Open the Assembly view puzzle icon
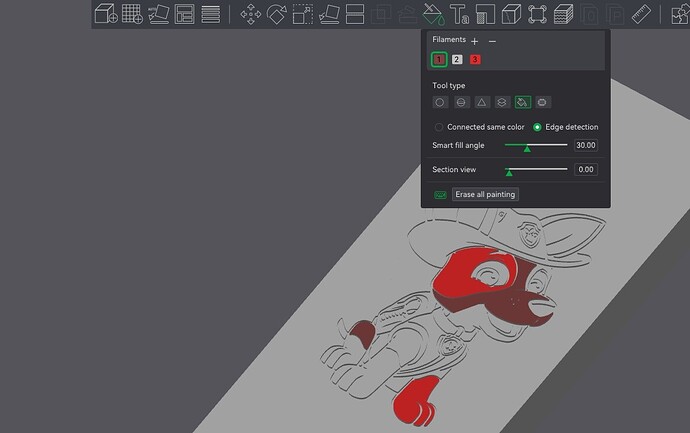This screenshot has height=433, width=690. coord(680,15)
